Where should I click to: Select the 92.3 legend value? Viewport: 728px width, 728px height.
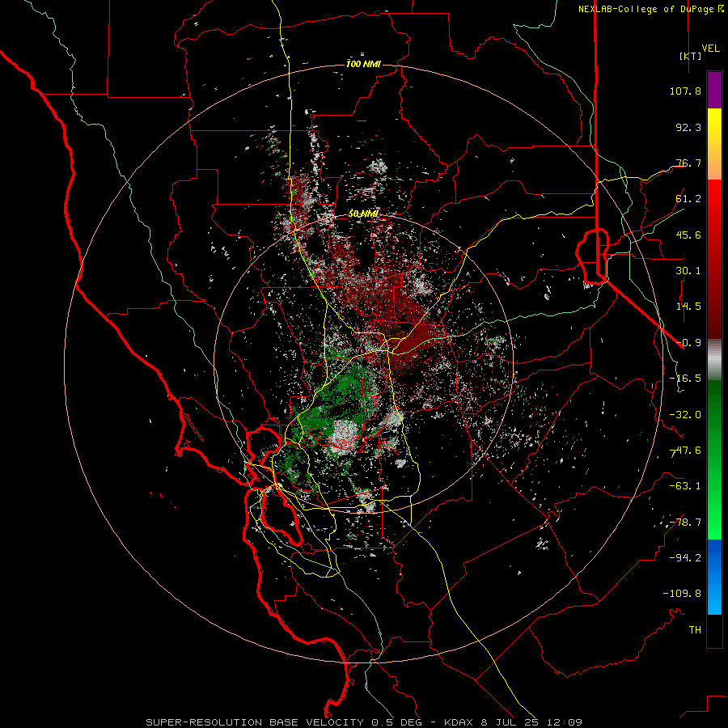click(x=688, y=127)
